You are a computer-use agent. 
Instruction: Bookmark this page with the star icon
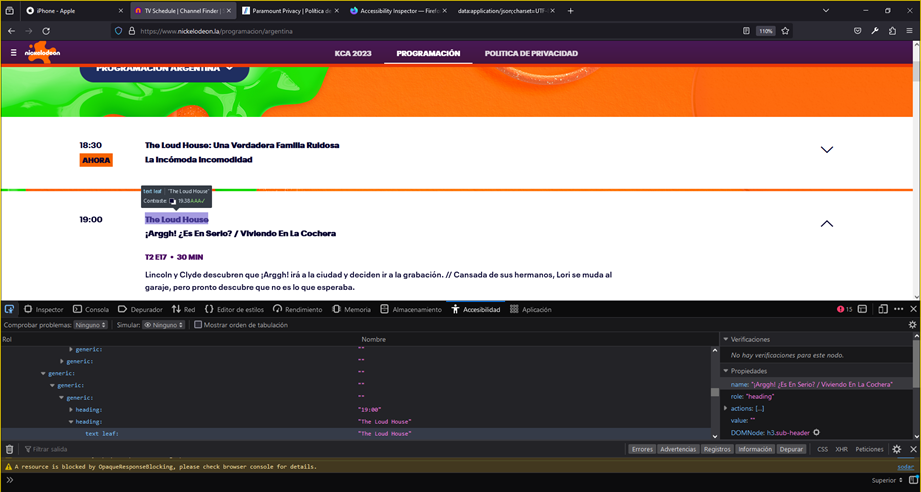click(785, 31)
